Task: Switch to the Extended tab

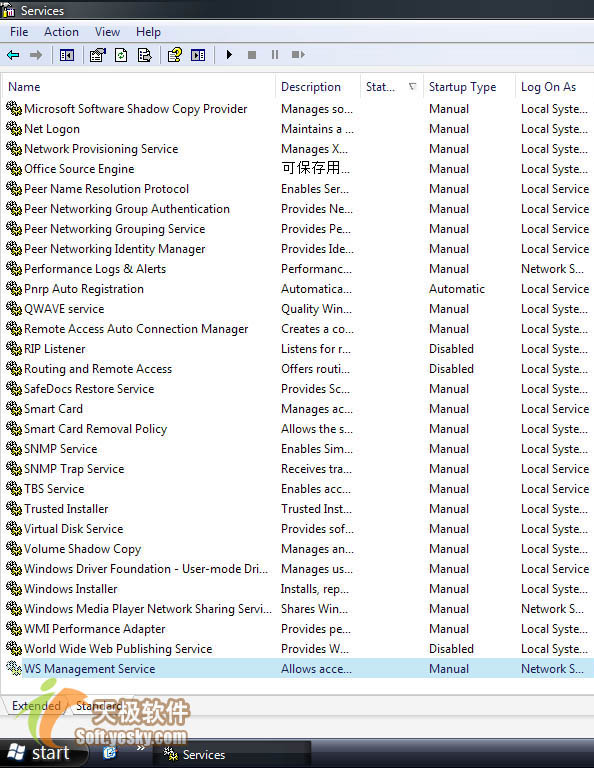Action: [x=36, y=706]
